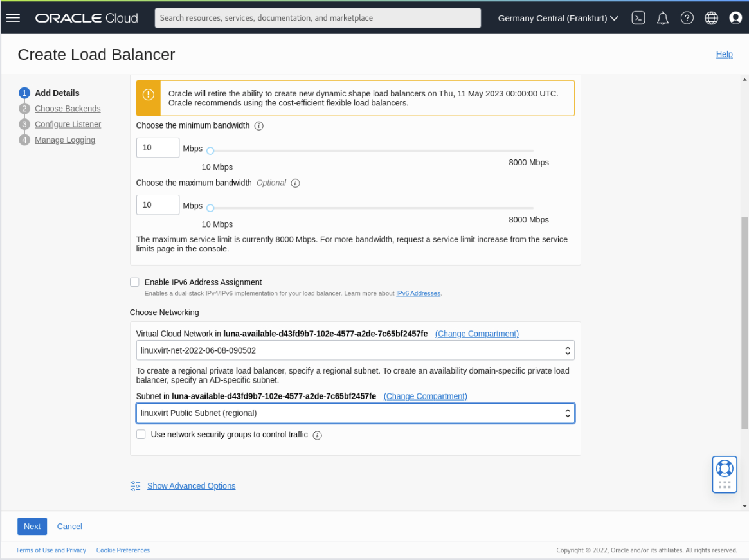This screenshot has width=749, height=560.
Task: Open the Change Compartment link for Subnet
Action: [x=425, y=396]
